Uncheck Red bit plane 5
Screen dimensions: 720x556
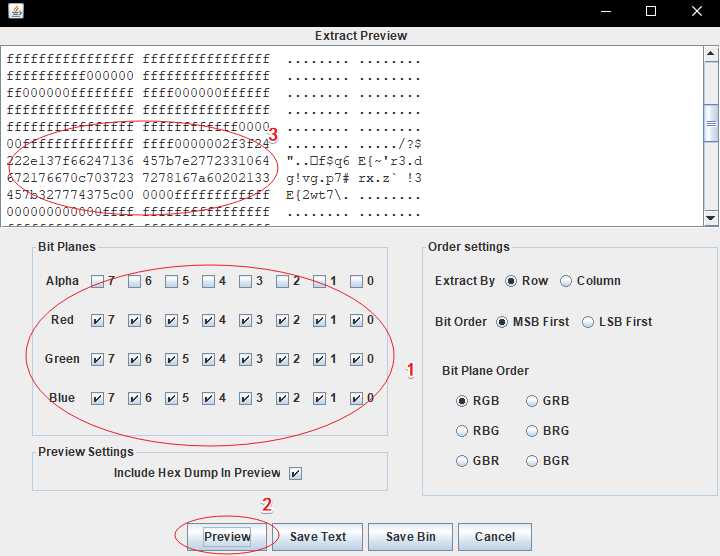click(171, 320)
